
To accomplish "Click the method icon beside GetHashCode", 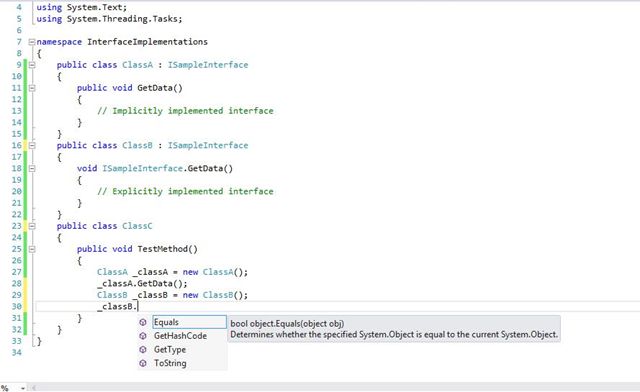I will (142, 336).
